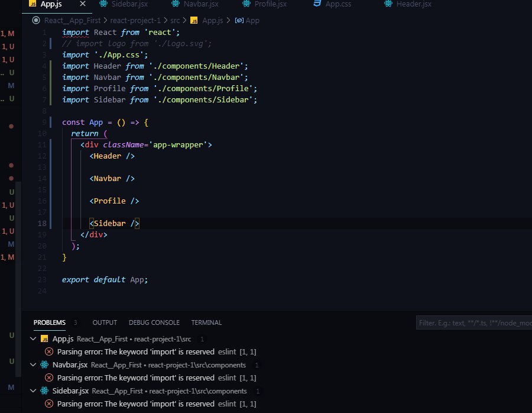Open the TERMINAL panel tab
The image size is (532, 413).
click(x=206, y=322)
